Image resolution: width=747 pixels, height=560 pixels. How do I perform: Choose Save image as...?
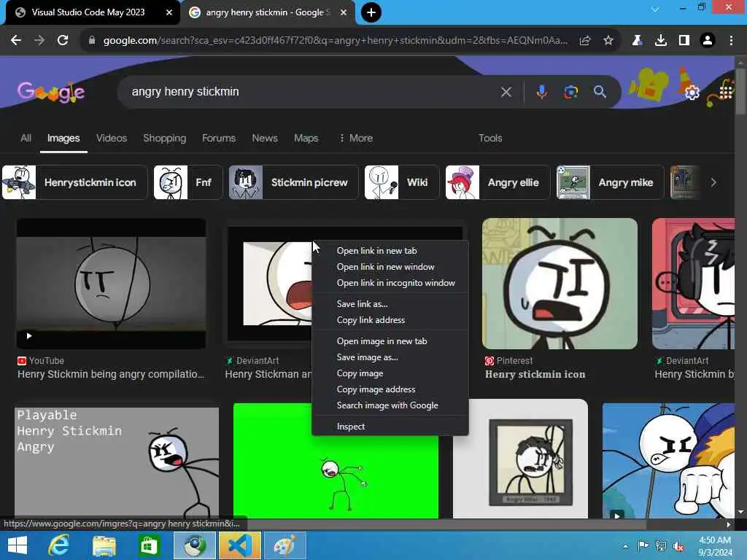390,357
